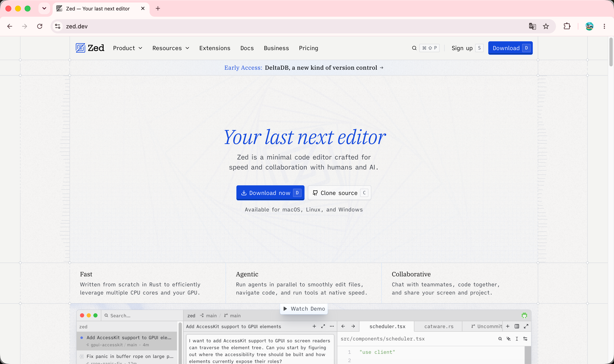Open the site search magnifier icon
The height and width of the screenshot is (364, 614).
414,48
